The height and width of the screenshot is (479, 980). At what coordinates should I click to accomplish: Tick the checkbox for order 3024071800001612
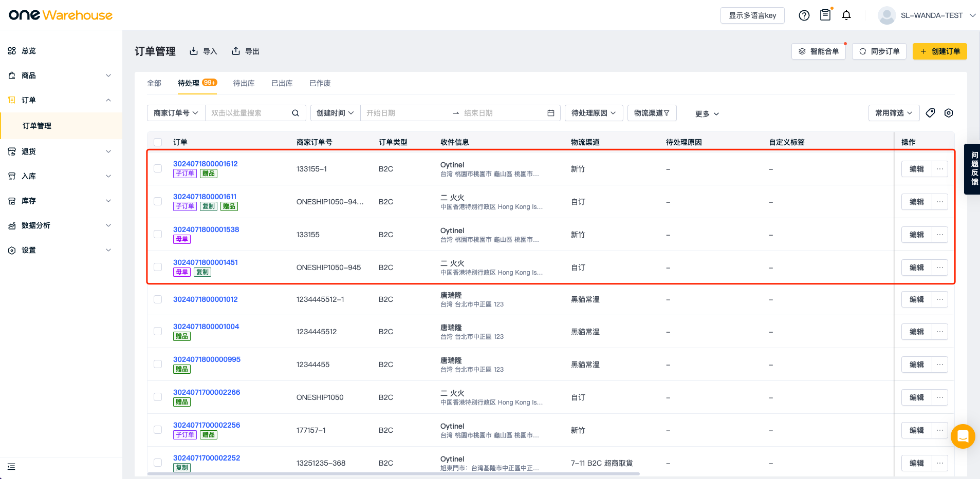point(158,168)
